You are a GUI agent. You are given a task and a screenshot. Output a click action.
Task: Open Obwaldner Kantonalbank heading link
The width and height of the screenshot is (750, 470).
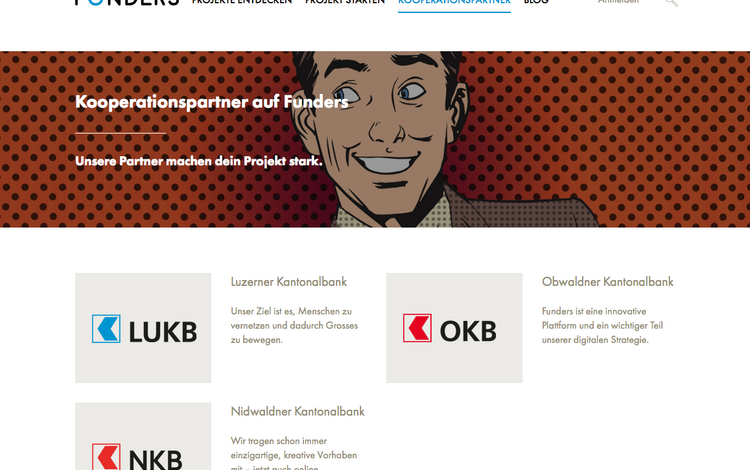607,282
